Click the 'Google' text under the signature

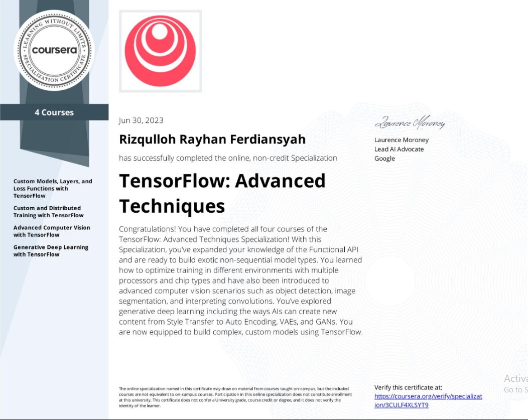[x=384, y=159]
